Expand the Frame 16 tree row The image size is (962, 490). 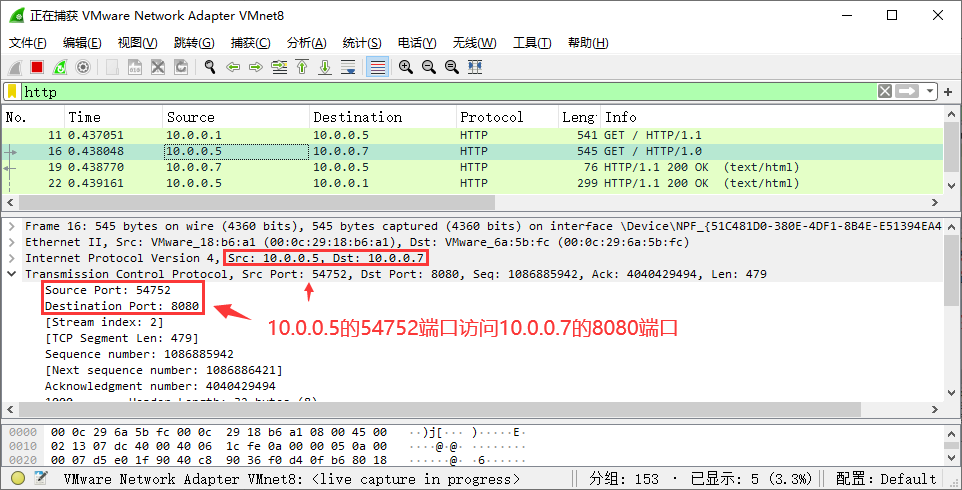click(12, 226)
